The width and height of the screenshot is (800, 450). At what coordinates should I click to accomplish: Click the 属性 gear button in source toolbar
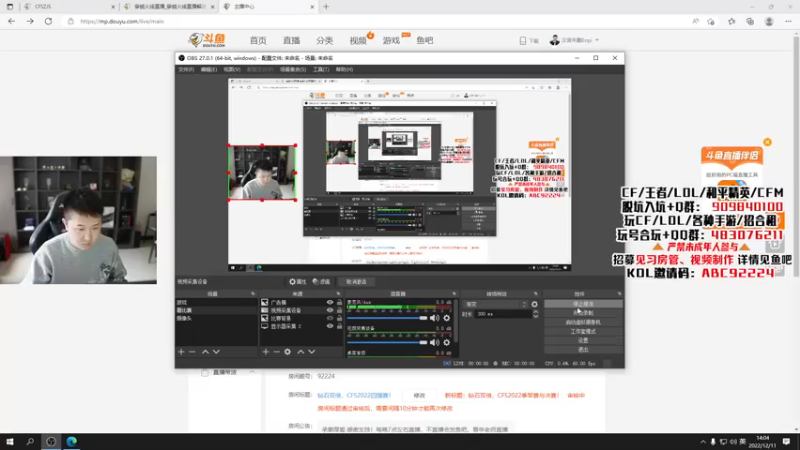point(297,282)
